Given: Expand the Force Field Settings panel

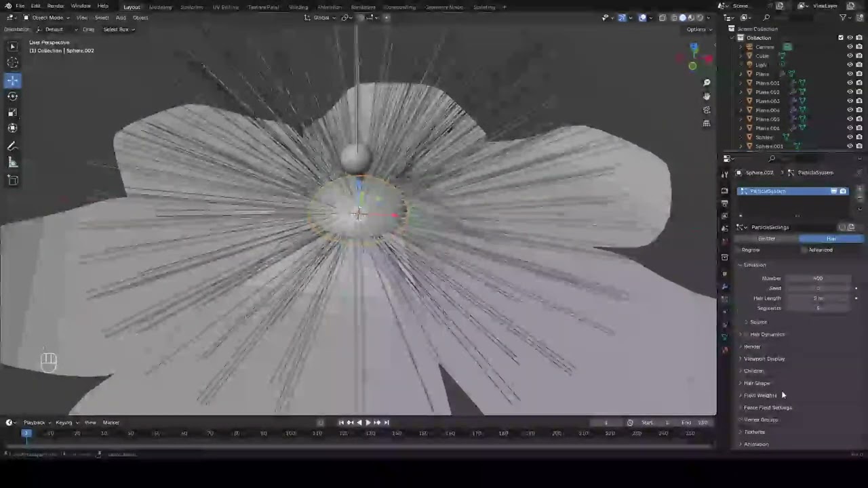Looking at the screenshot, I should pos(767,407).
